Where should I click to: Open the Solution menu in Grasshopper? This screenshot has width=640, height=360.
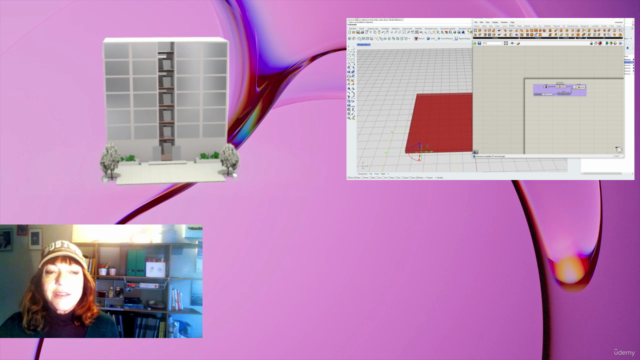tap(504, 22)
